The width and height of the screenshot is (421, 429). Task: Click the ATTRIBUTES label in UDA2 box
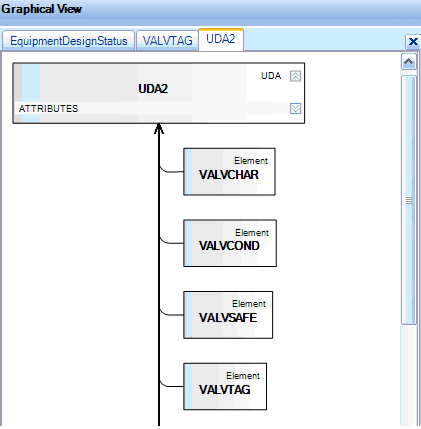coord(48,109)
